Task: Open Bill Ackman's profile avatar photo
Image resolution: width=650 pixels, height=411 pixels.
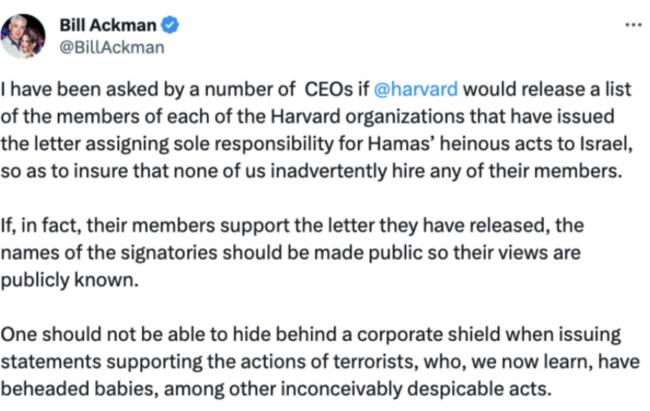Action: click(23, 36)
